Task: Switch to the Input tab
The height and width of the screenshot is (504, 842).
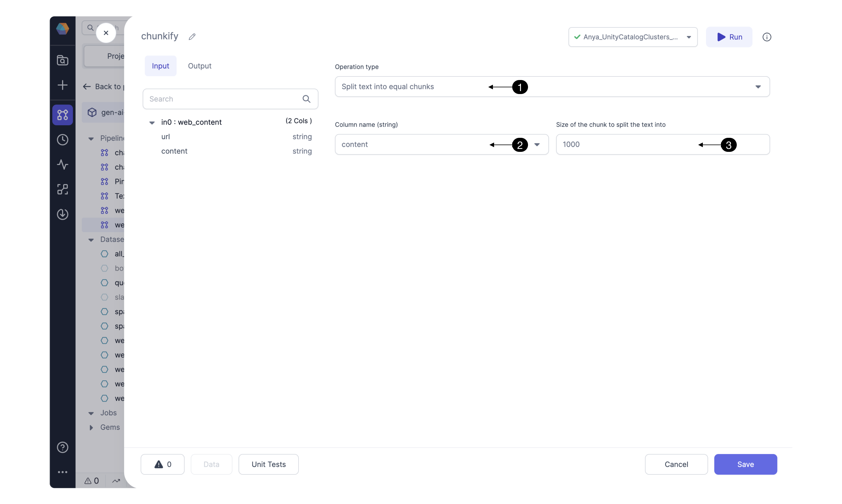Action: click(161, 65)
